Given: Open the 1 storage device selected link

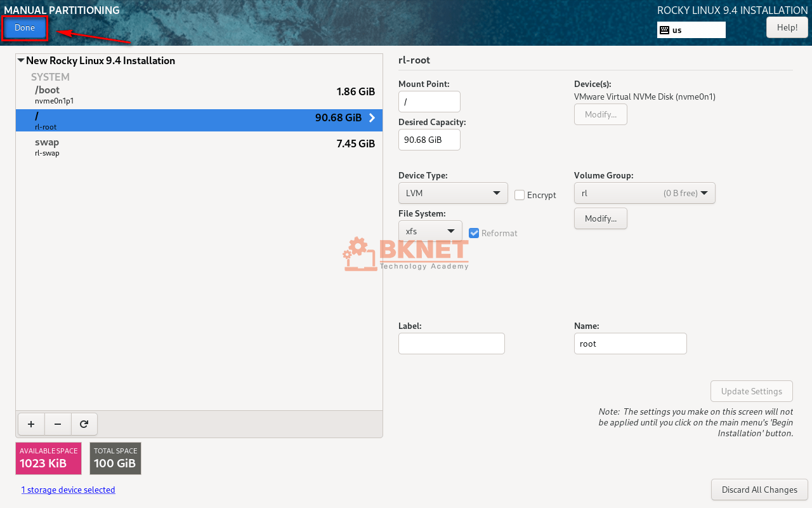Looking at the screenshot, I should pyautogui.click(x=68, y=490).
